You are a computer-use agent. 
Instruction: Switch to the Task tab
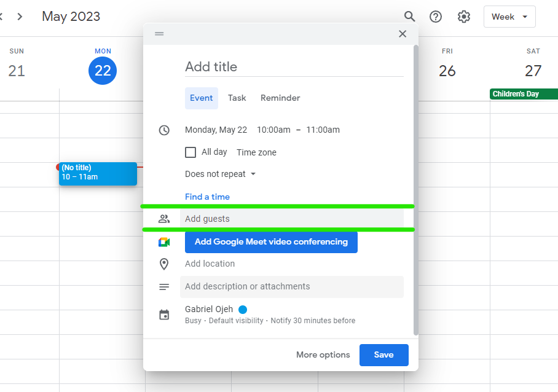(x=237, y=98)
